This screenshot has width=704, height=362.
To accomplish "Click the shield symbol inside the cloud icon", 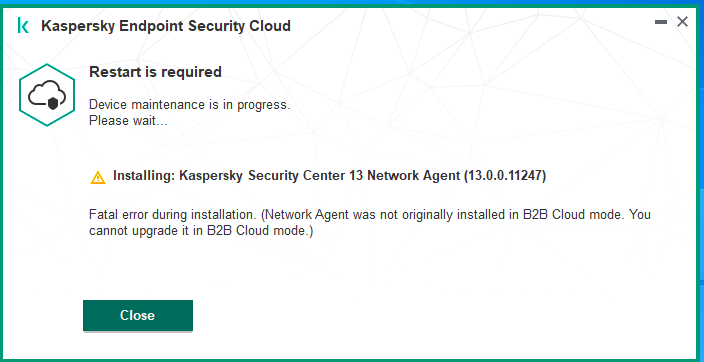I will click(53, 104).
